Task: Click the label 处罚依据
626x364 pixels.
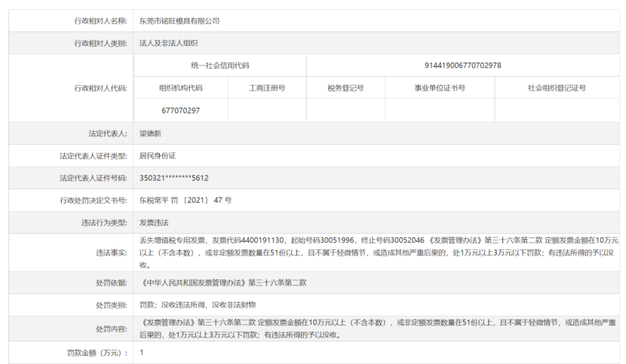Action: 112,283
